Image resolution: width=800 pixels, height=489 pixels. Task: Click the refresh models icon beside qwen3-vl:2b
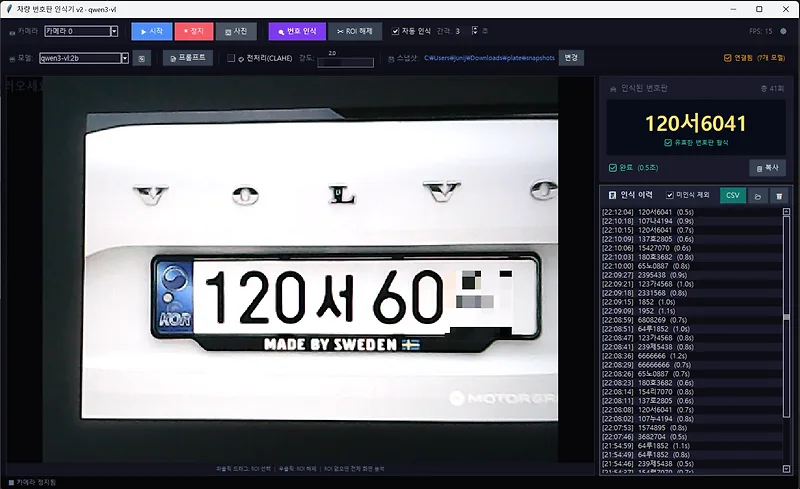click(x=141, y=58)
